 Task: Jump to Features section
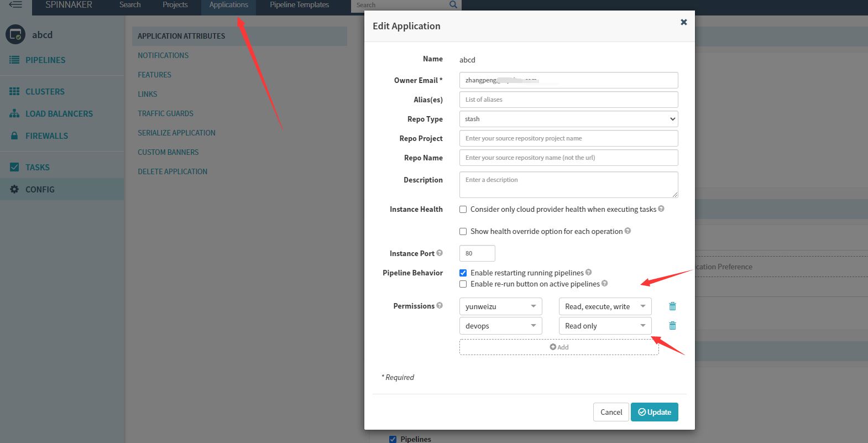click(x=154, y=75)
